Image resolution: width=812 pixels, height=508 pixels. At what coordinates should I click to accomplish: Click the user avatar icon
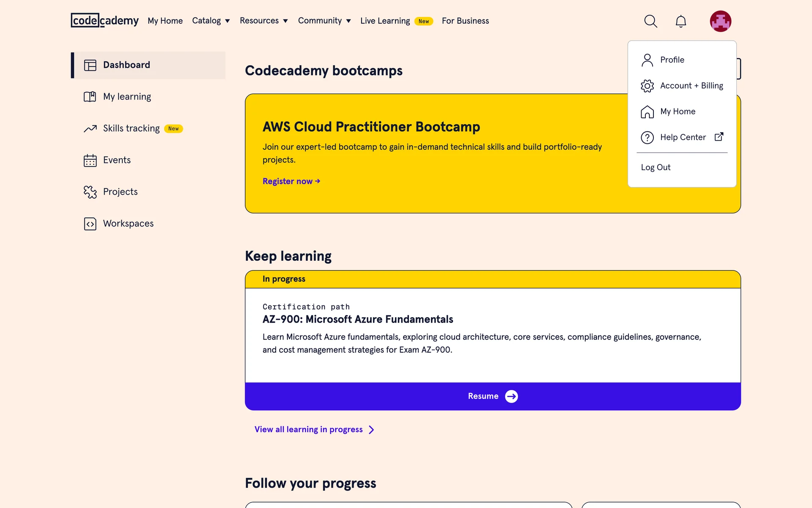click(720, 21)
